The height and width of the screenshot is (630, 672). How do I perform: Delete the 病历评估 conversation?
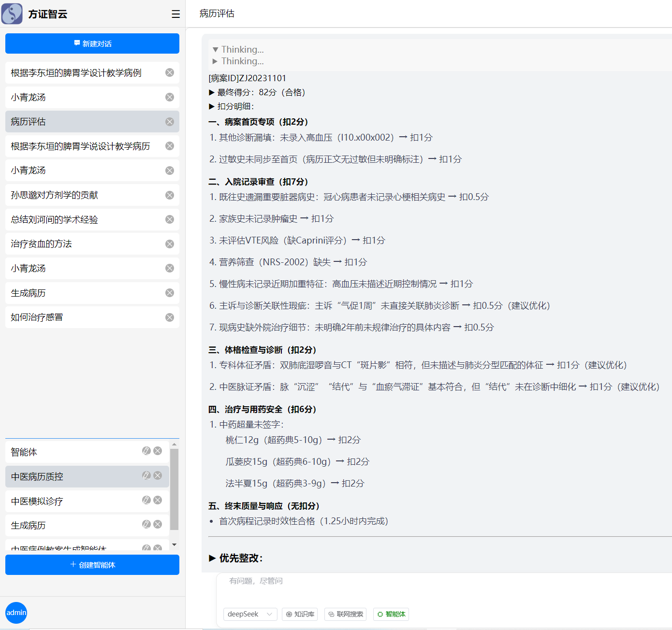[x=170, y=122]
